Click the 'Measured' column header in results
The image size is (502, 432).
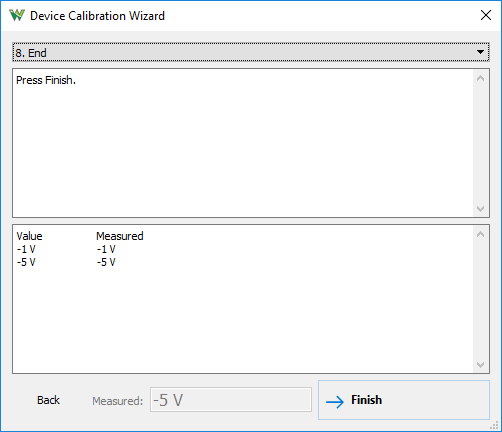coord(120,236)
